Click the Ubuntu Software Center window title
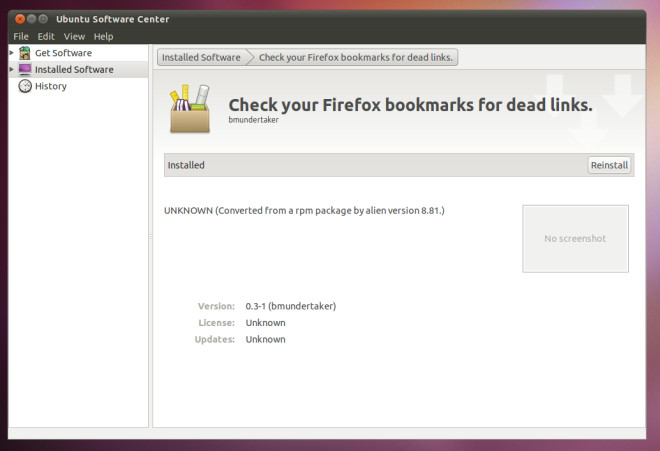Screen dimensions: 660x451 (112, 19)
